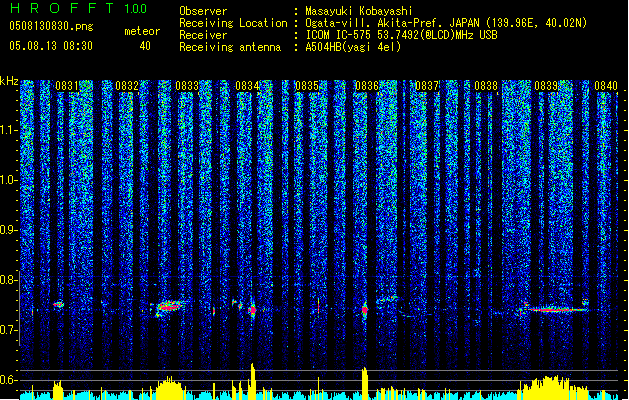
Task: Click the 0832 time marker
Action: coord(127,86)
